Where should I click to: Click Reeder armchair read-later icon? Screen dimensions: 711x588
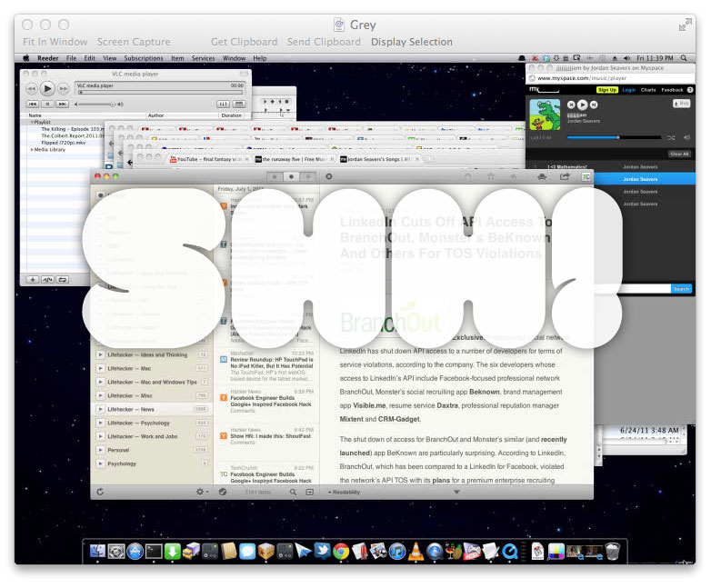(542, 177)
